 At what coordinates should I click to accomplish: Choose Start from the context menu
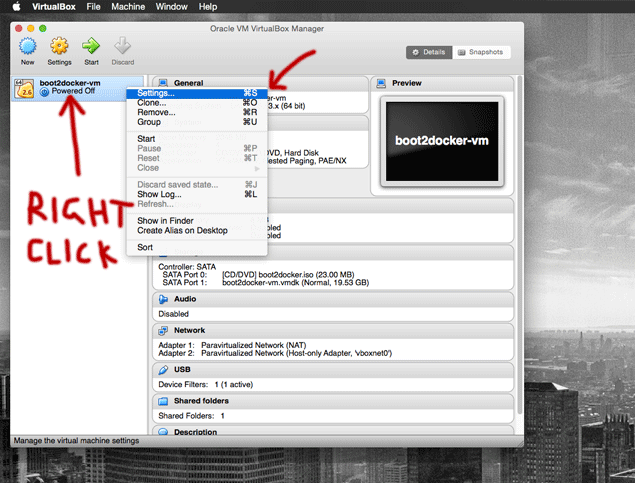[197, 139]
